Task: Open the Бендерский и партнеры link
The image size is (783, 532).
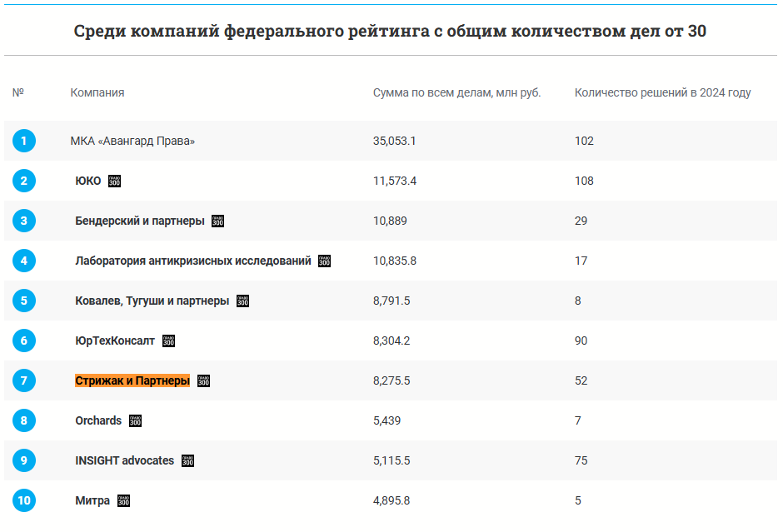Action: 140,221
